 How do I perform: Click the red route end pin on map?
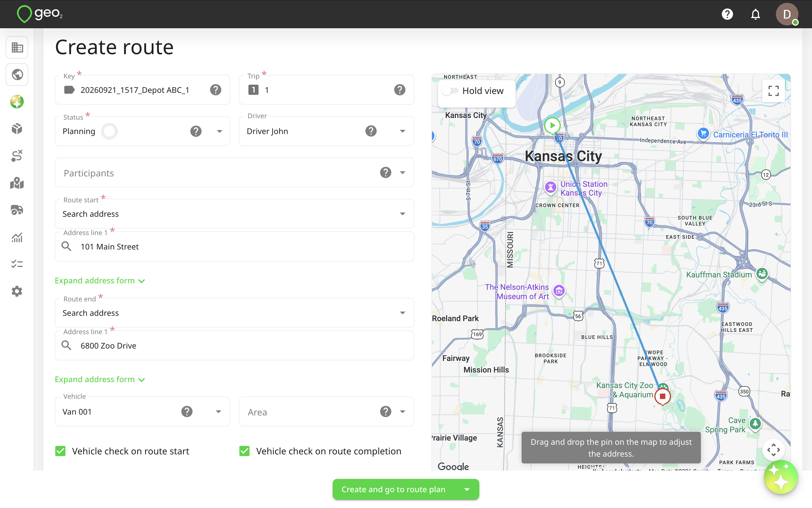point(663,397)
